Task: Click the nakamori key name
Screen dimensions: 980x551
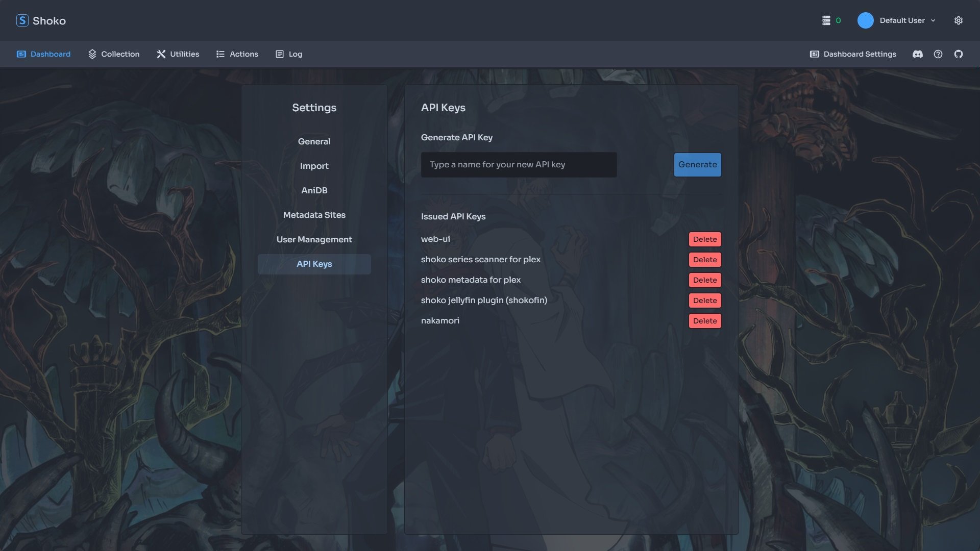Action: click(x=440, y=320)
